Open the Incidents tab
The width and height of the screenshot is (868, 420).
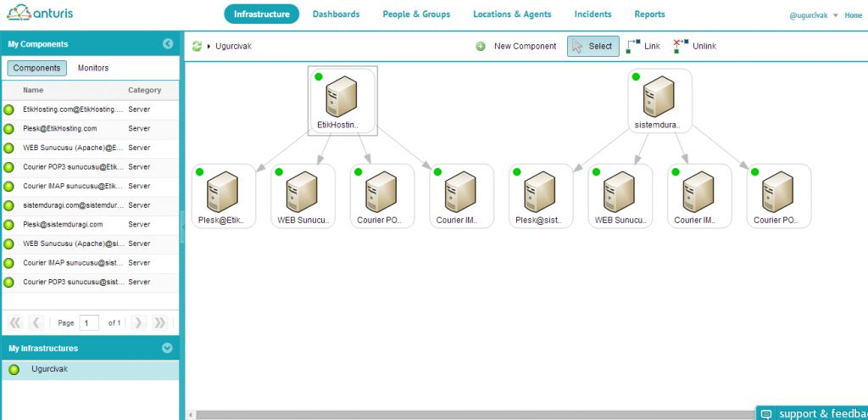(593, 14)
